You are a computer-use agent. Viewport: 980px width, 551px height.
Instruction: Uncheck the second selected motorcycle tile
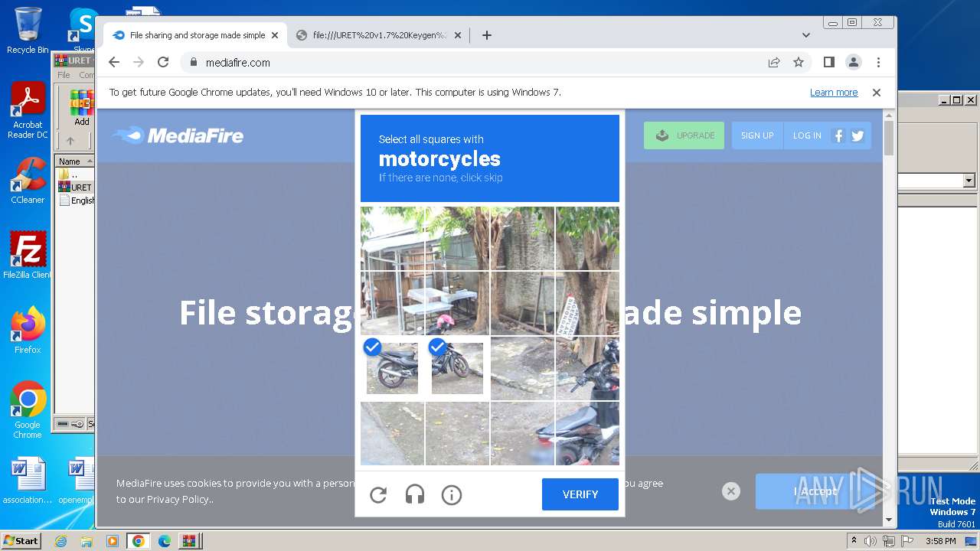pos(457,368)
